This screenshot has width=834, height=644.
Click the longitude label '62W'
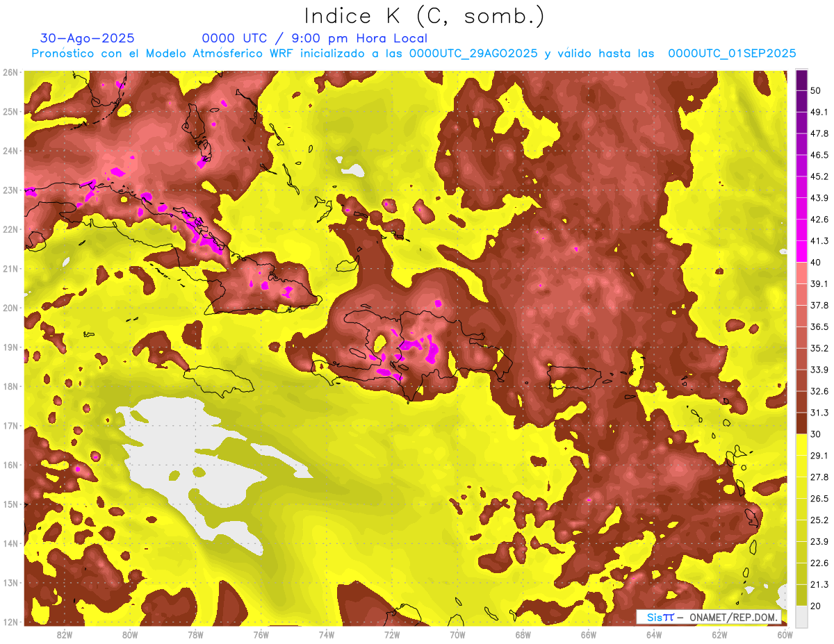(x=719, y=634)
